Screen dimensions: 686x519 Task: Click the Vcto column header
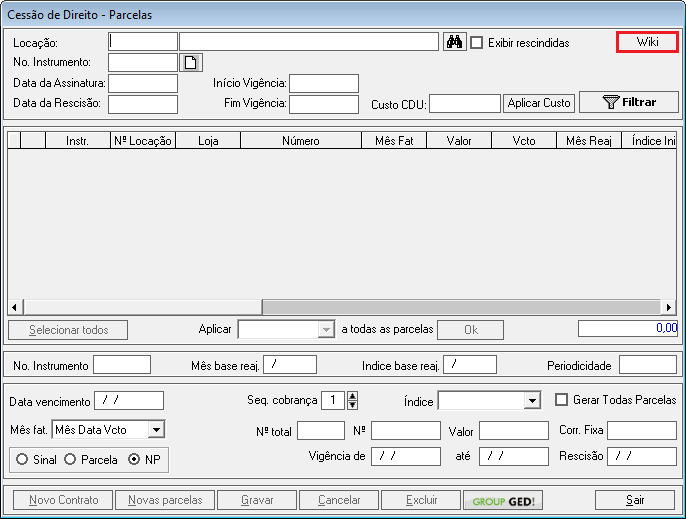click(524, 140)
